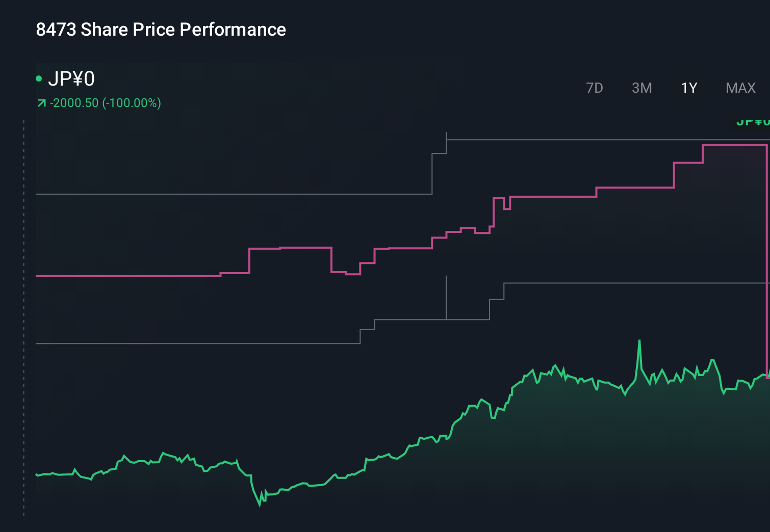Image resolution: width=770 pixels, height=532 pixels.
Task: Select the 1Y time range
Action: coord(688,88)
